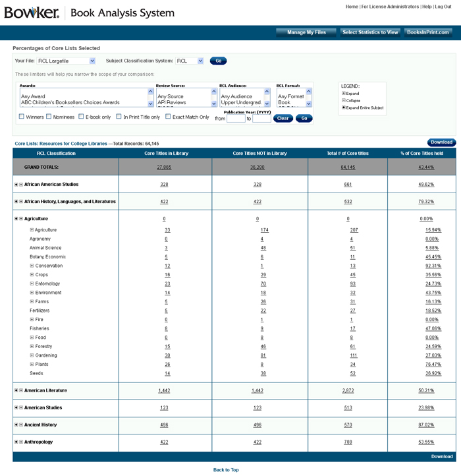Select Book in RCL Format list
This screenshot has height=476, width=461.
[285, 103]
